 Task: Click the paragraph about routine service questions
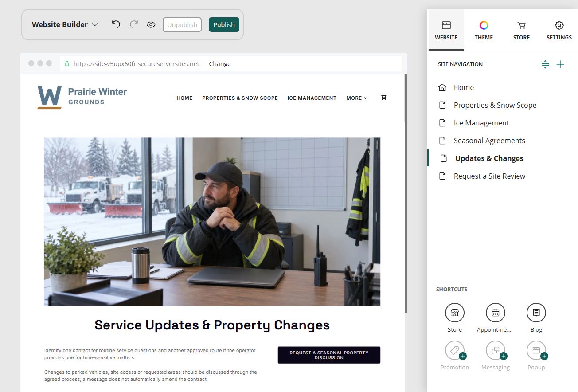(150, 354)
